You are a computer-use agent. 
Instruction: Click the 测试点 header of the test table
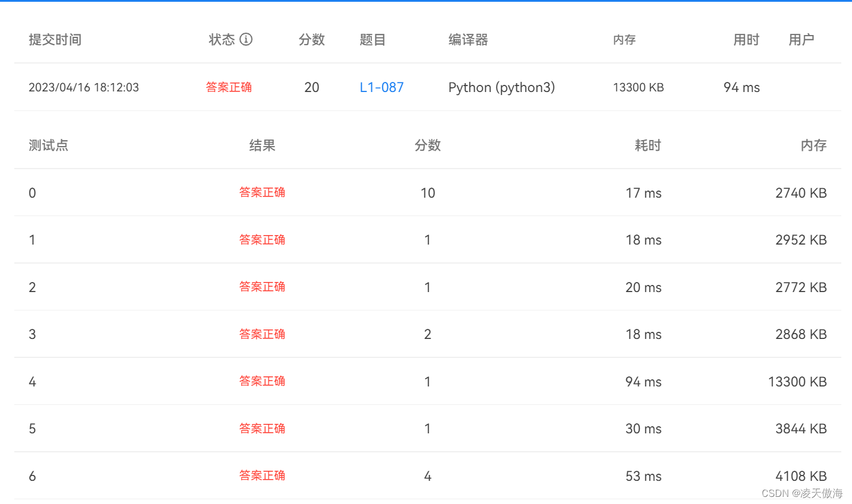[x=48, y=145]
